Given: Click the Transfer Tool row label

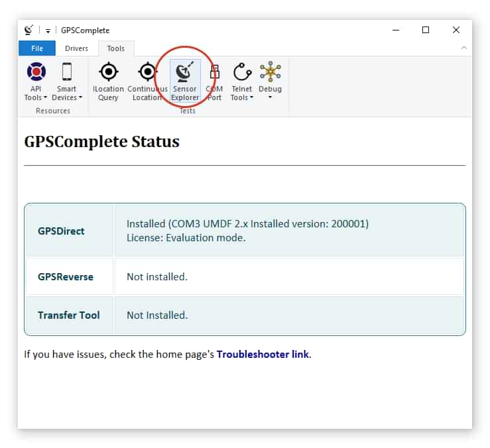Looking at the screenshot, I should 69,315.
